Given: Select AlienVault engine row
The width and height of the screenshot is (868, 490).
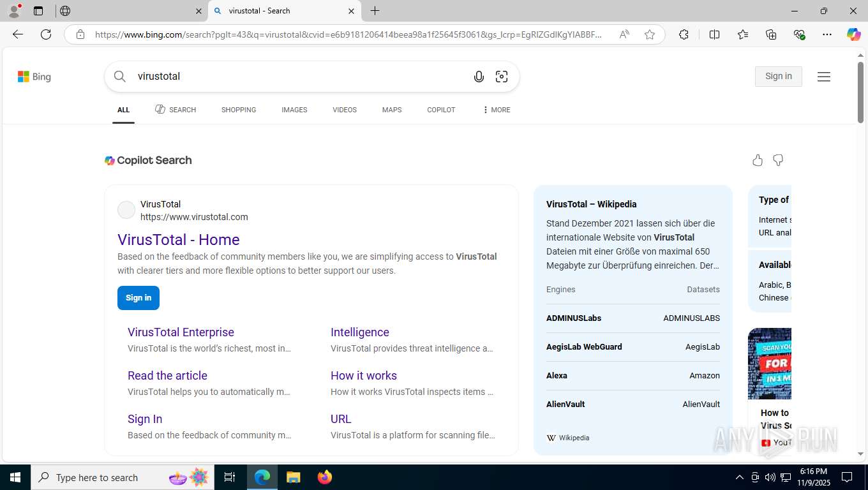Looking at the screenshot, I should click(633, 405).
